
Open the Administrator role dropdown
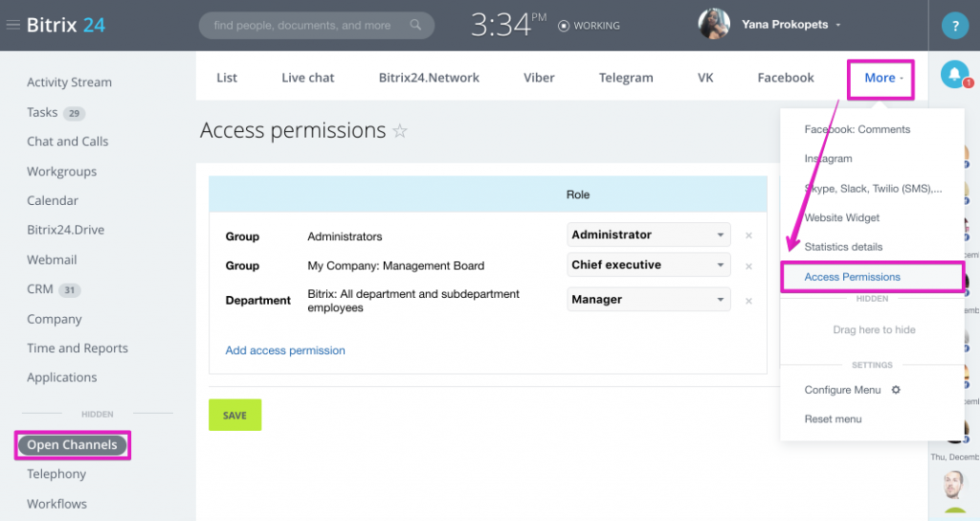[x=648, y=235]
